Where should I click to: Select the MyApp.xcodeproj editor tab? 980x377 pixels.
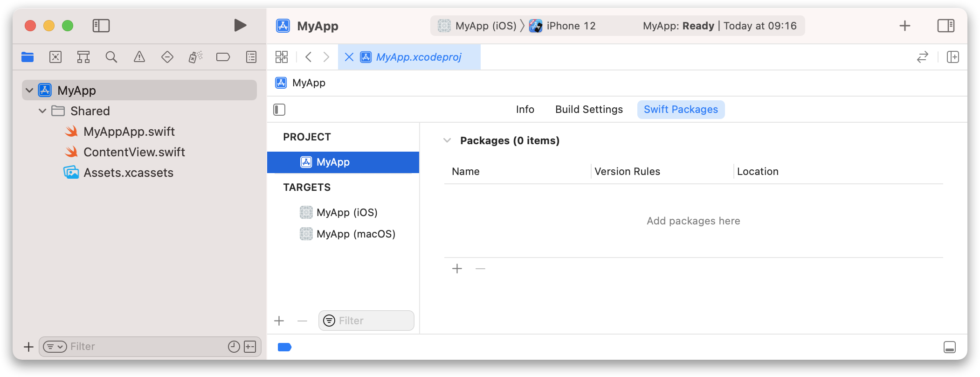click(x=409, y=57)
